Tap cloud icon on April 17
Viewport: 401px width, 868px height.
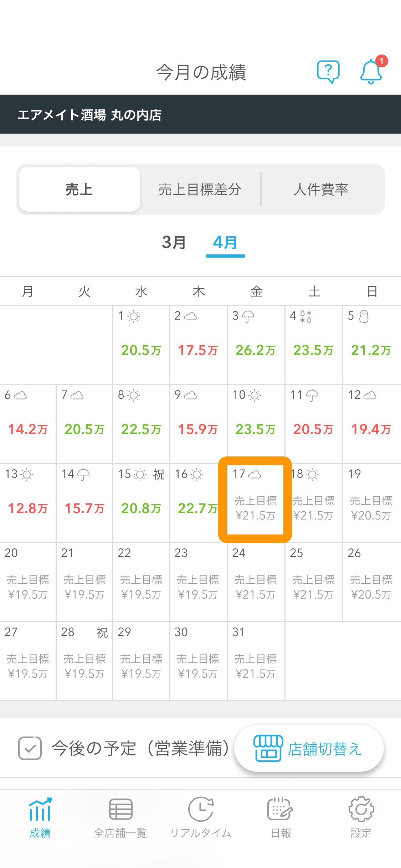[255, 474]
